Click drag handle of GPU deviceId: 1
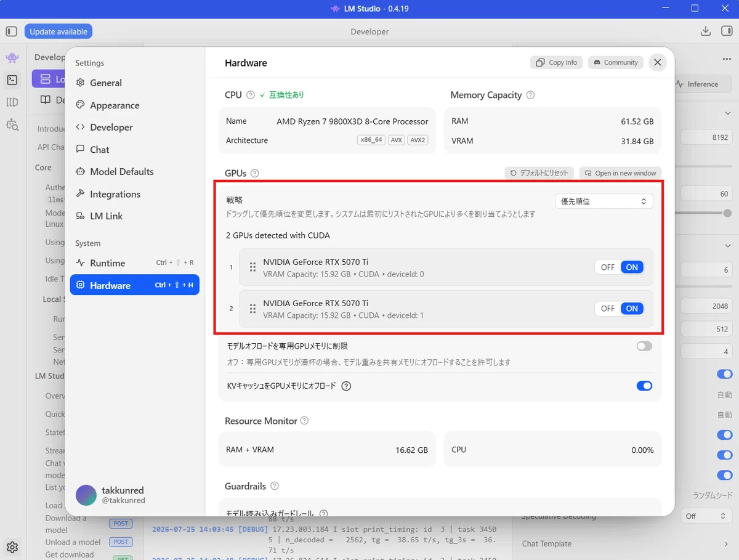The image size is (739, 560). click(252, 309)
